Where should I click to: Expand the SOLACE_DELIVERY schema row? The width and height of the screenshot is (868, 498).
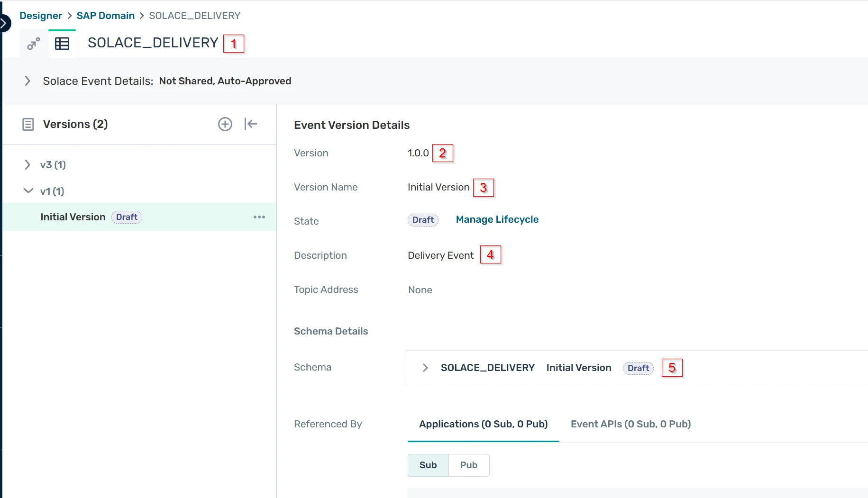tap(425, 368)
